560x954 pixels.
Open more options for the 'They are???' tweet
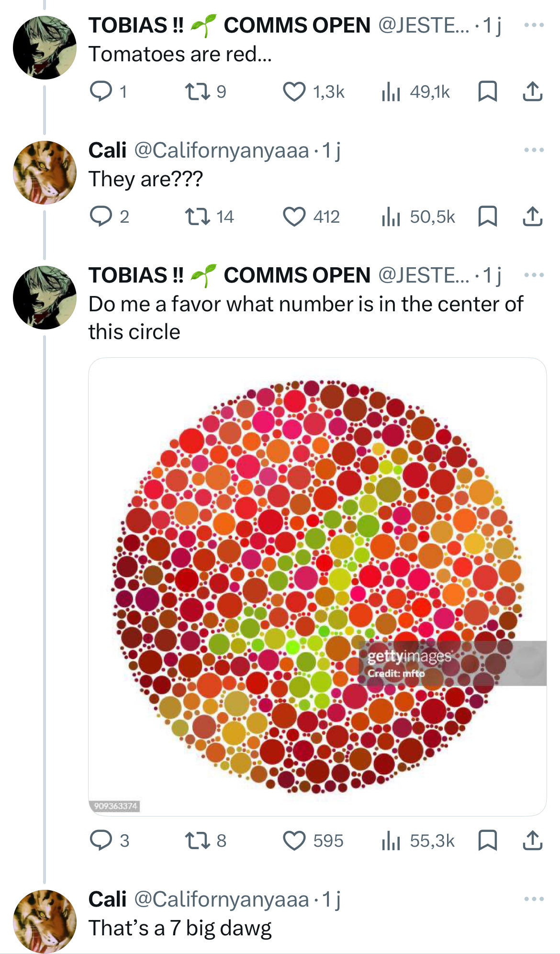[x=534, y=150]
